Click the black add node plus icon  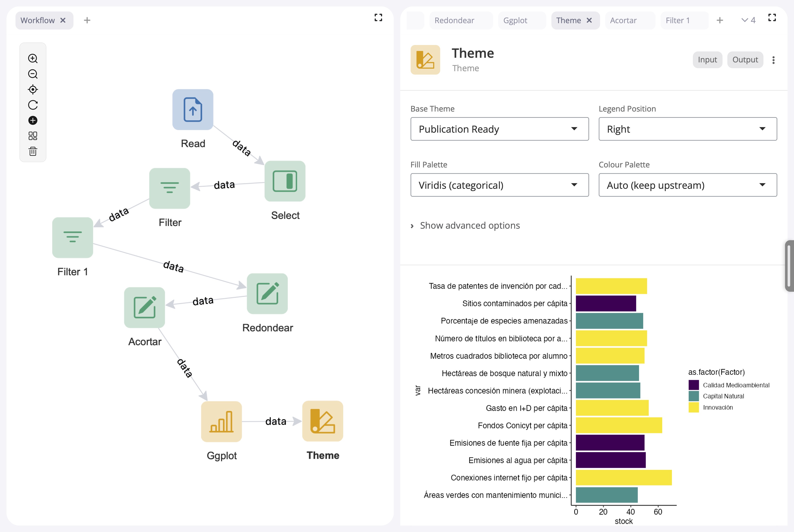[x=32, y=120]
